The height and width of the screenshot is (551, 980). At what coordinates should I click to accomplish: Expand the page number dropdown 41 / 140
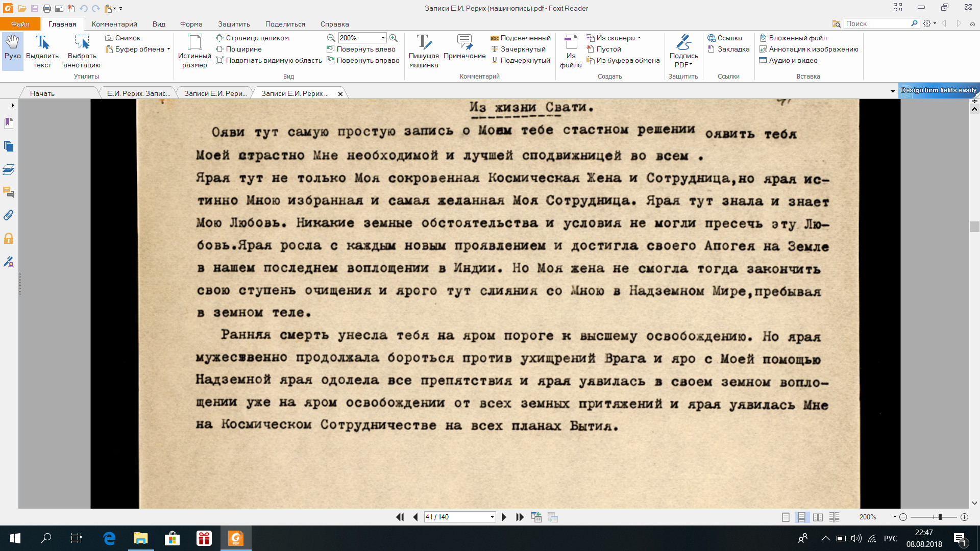click(492, 517)
